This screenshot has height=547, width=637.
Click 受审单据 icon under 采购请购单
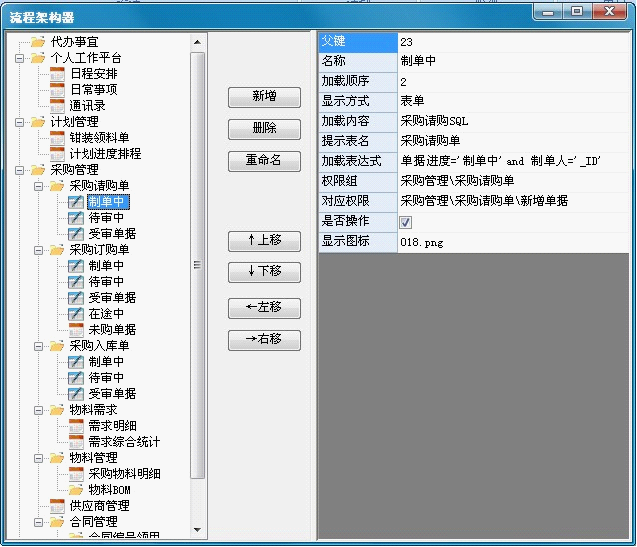pyautogui.click(x=76, y=234)
